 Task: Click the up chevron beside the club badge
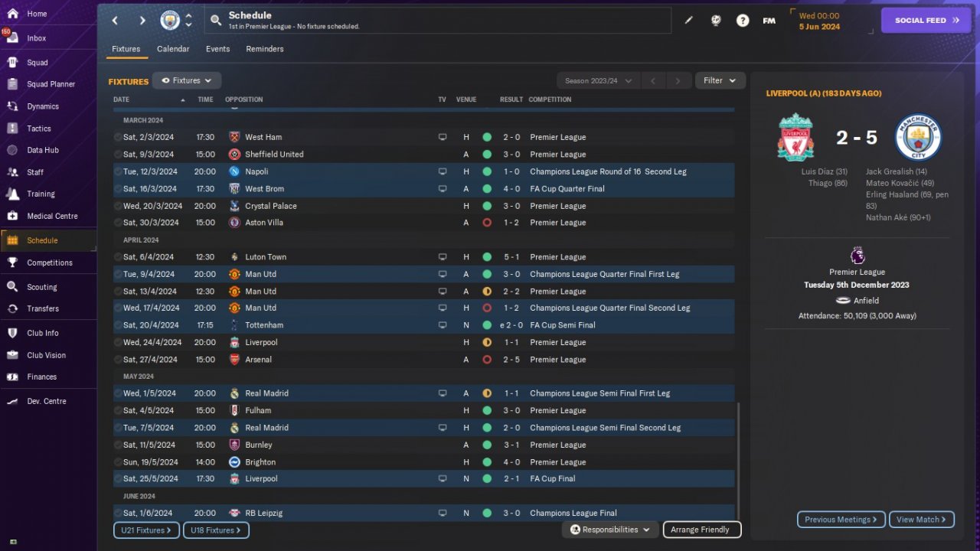(x=188, y=15)
